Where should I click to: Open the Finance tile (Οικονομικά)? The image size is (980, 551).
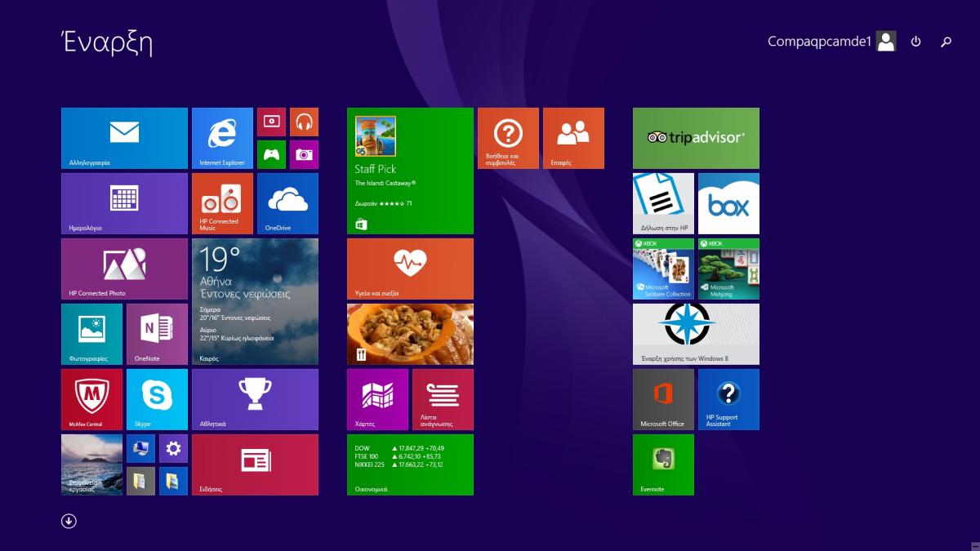pyautogui.click(x=410, y=464)
